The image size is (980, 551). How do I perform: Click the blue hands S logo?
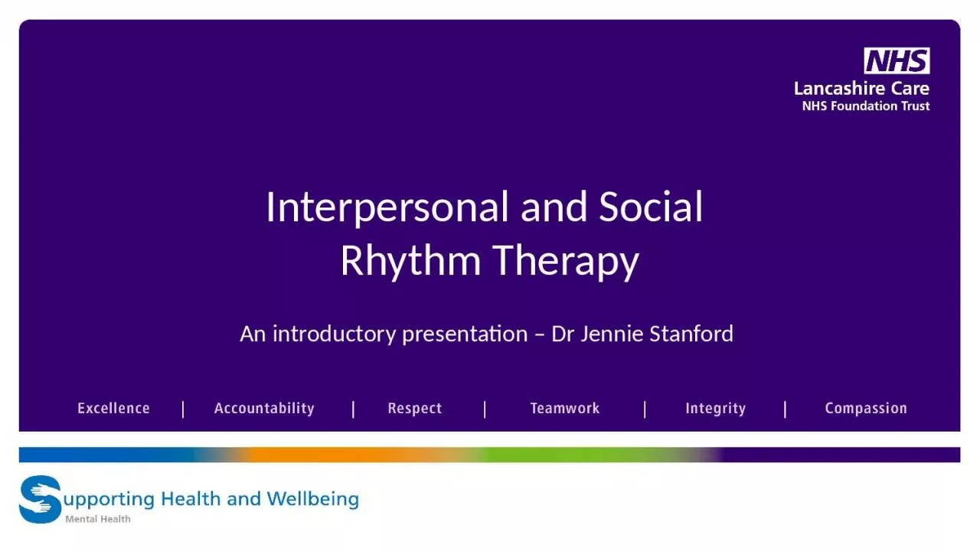[x=41, y=499]
